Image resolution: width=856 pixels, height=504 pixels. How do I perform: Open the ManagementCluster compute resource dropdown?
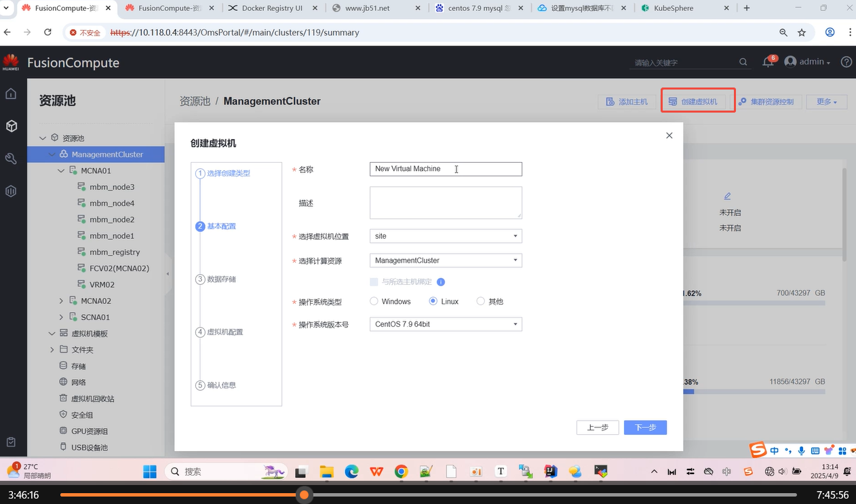(x=446, y=260)
